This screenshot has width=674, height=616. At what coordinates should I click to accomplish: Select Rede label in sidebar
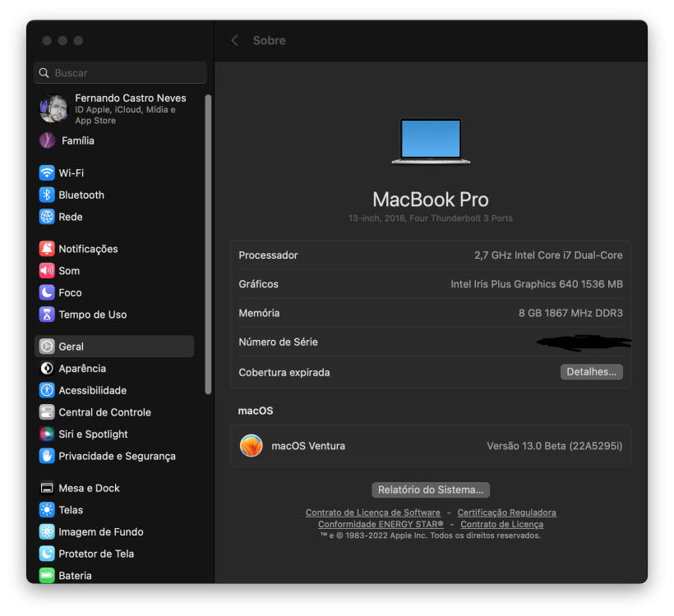click(x=71, y=217)
